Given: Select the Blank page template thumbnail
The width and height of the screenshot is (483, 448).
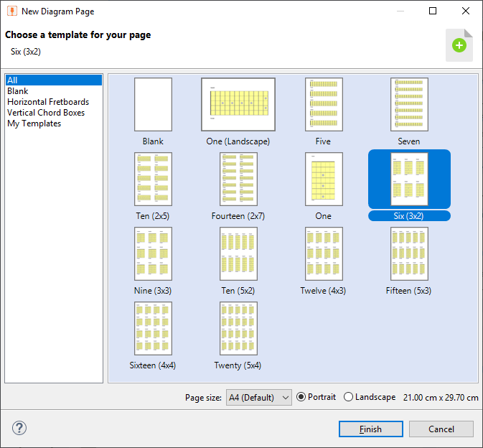Looking at the screenshot, I should click(x=153, y=104).
